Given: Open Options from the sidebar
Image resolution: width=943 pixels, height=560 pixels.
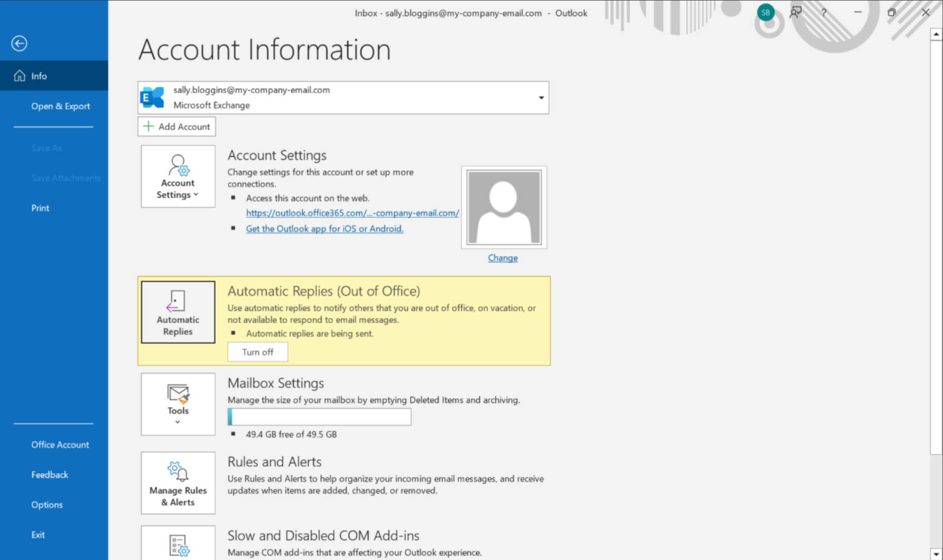Looking at the screenshot, I should (x=47, y=505).
